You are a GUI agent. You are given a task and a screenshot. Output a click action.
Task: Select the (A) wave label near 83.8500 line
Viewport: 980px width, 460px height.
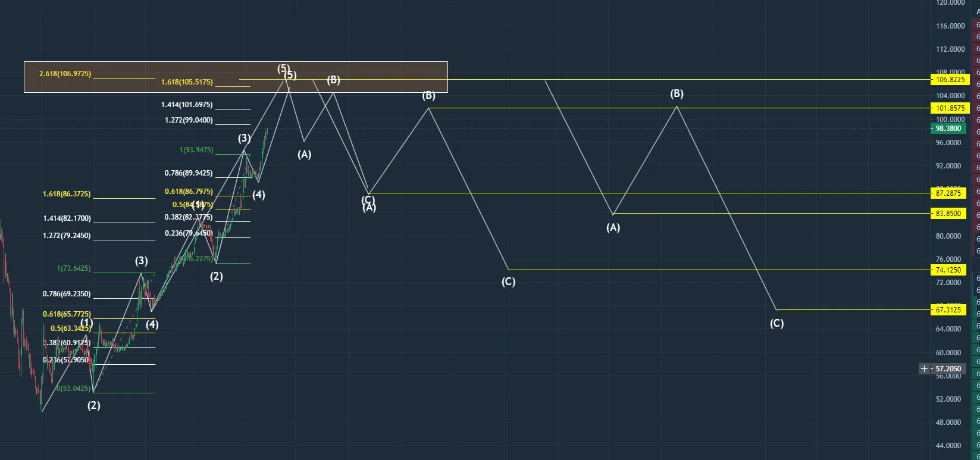click(613, 227)
